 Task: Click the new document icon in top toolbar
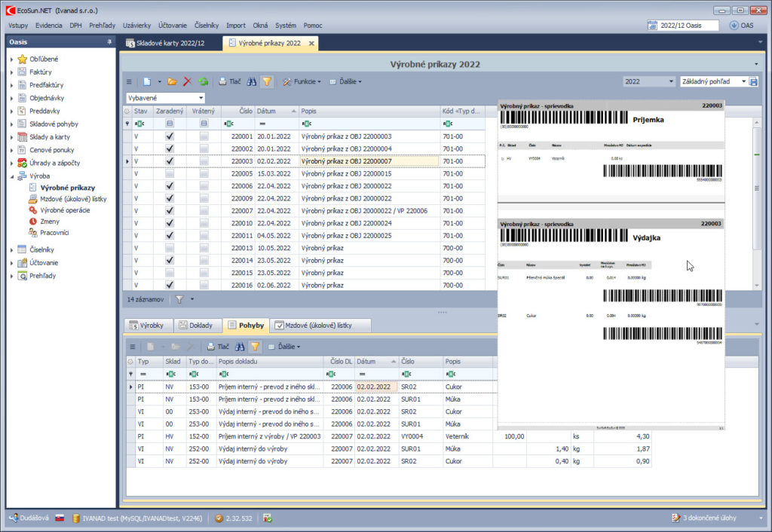point(148,81)
